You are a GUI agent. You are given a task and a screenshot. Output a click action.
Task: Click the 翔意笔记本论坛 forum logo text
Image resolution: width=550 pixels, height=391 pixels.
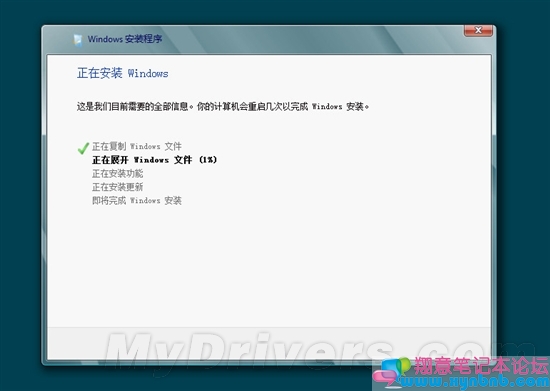click(481, 366)
